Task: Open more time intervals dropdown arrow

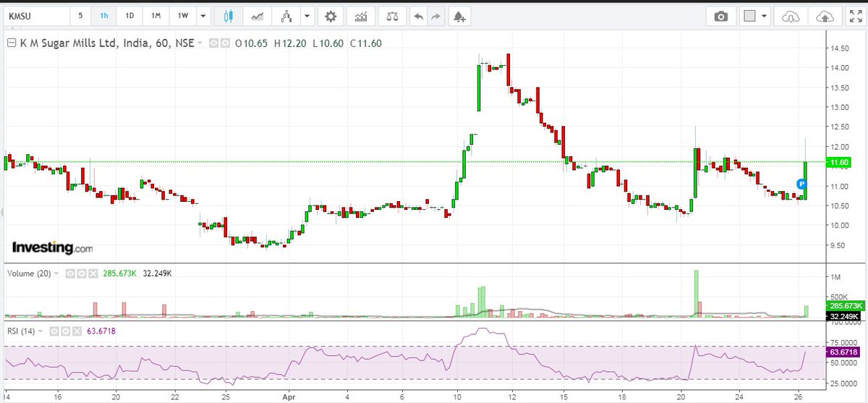Action: click(203, 15)
